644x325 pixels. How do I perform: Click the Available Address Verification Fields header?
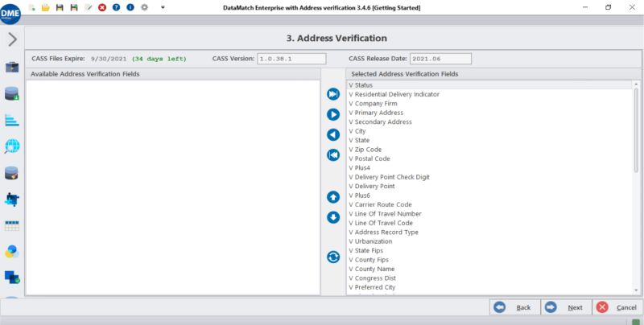pyautogui.click(x=172, y=74)
